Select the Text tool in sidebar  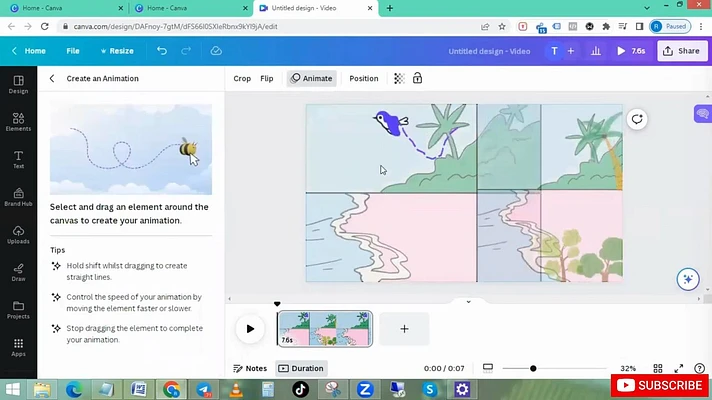pos(18,159)
